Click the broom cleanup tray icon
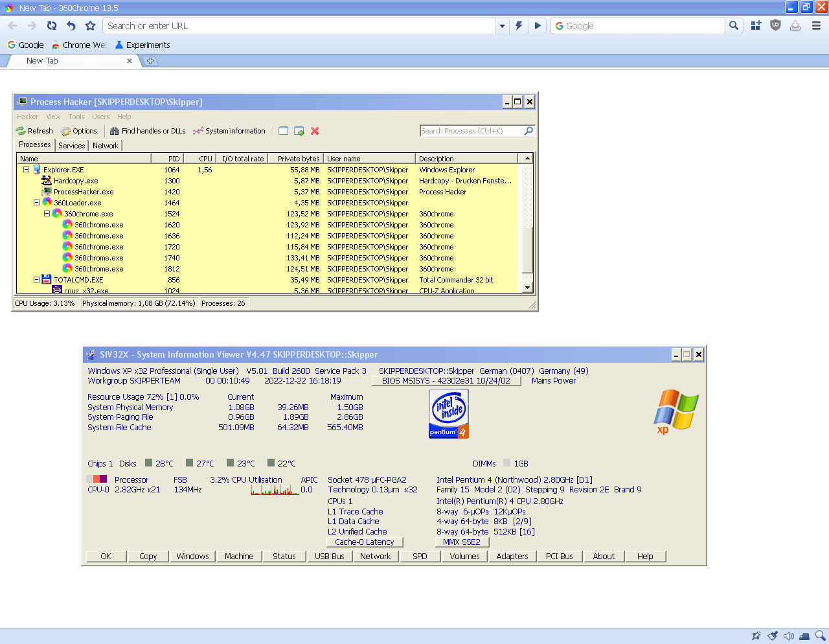 pyautogui.click(x=773, y=636)
